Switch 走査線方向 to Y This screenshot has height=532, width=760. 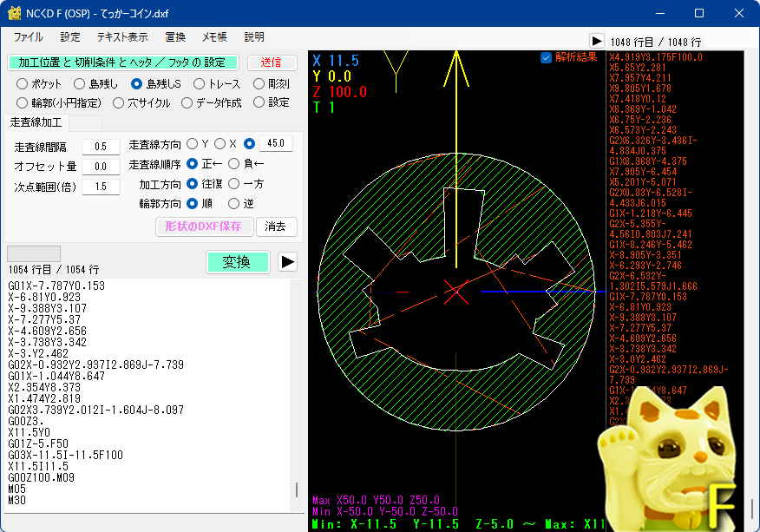(x=192, y=143)
